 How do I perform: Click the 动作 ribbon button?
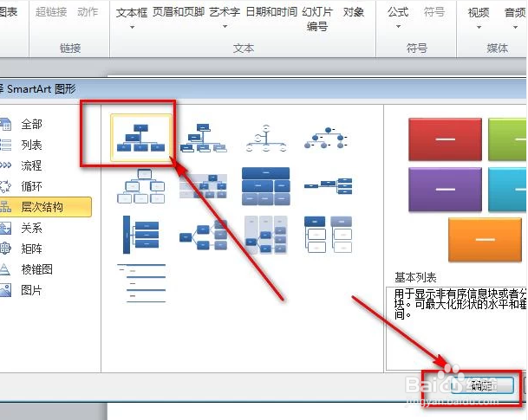88,12
